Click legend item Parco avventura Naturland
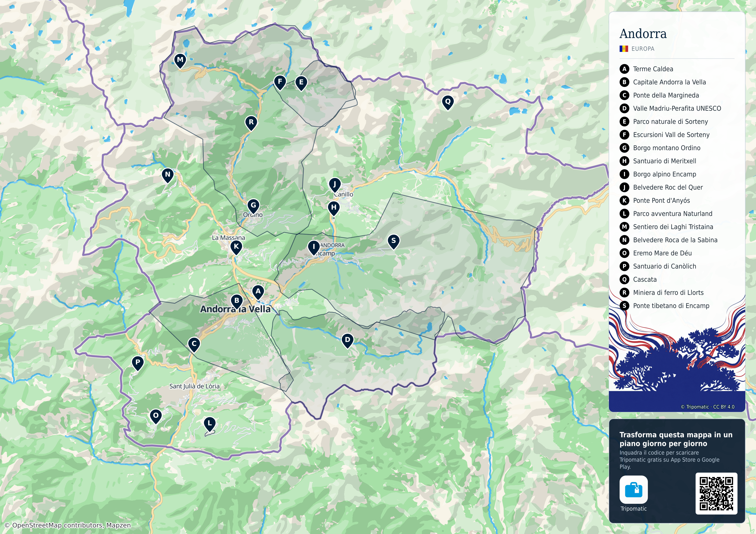 [666, 214]
